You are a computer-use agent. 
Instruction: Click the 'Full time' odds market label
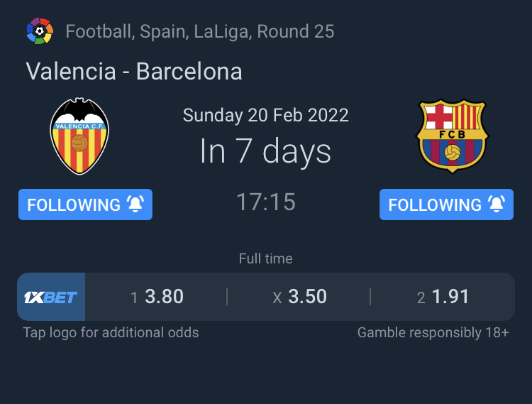266,258
